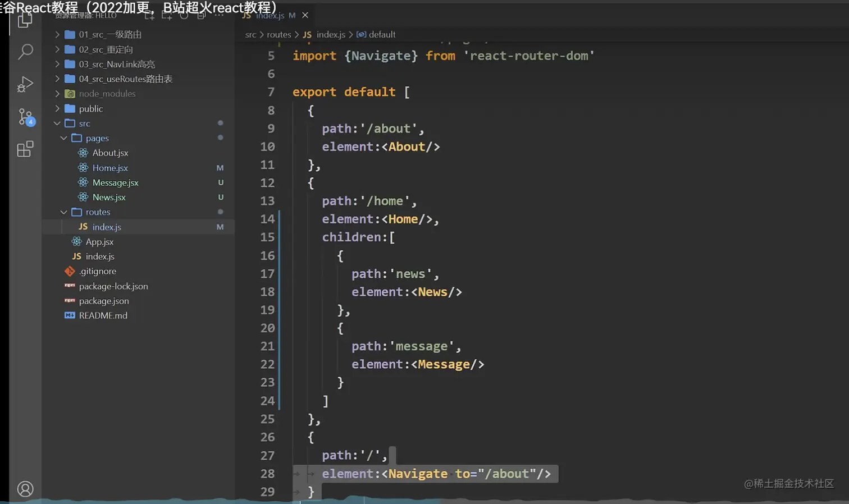Image resolution: width=849 pixels, height=504 pixels.
Task: Click the npm icon beside package.json
Action: tap(70, 301)
